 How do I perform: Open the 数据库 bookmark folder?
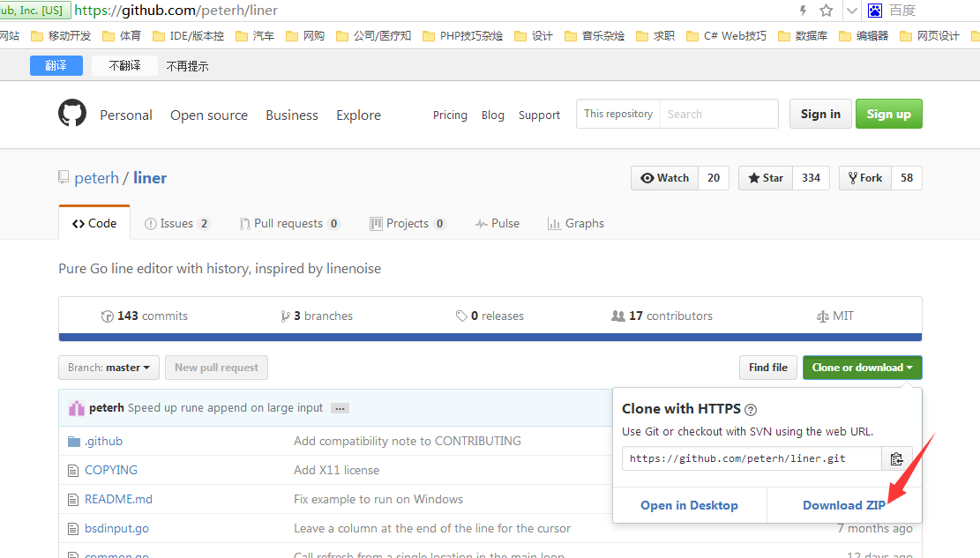click(803, 35)
